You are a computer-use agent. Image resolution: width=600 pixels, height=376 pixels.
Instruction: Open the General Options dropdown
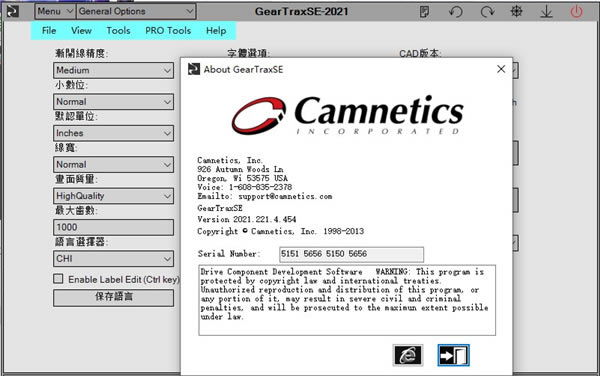click(x=136, y=11)
